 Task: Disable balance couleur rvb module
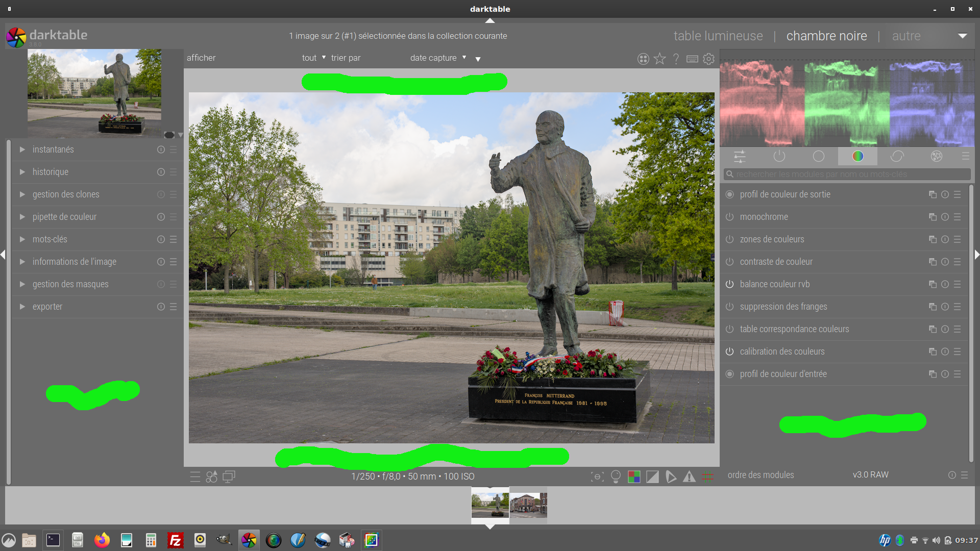tap(730, 284)
